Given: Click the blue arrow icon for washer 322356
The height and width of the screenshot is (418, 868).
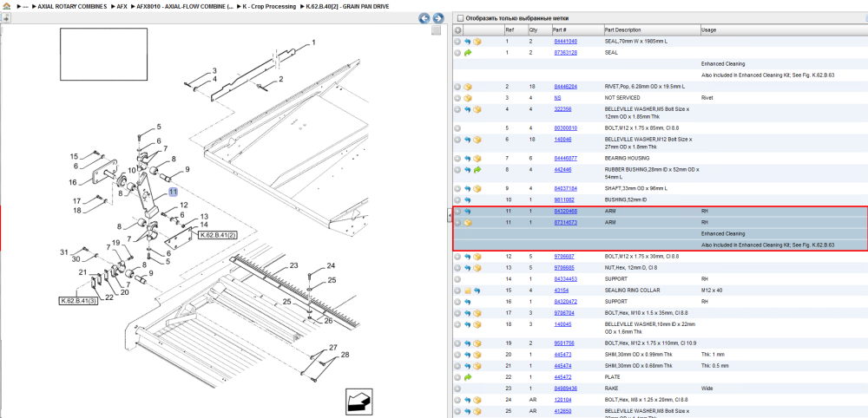Looking at the screenshot, I should pyautogui.click(x=467, y=109).
